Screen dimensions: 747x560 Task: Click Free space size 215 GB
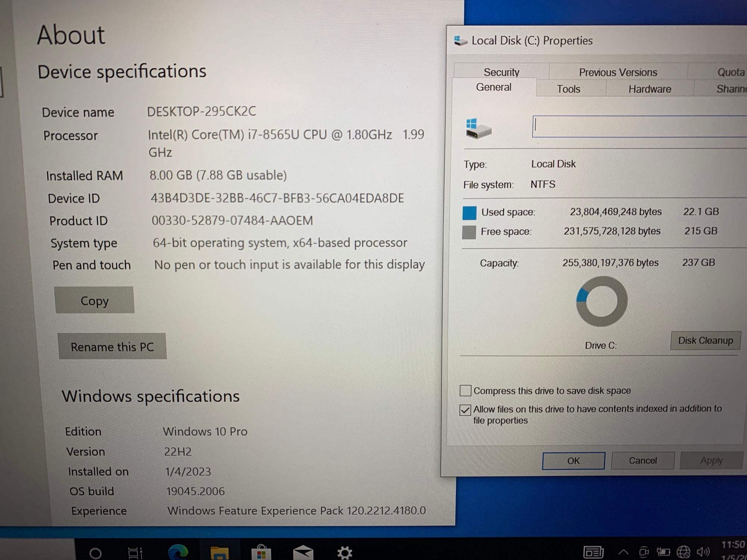click(x=701, y=231)
